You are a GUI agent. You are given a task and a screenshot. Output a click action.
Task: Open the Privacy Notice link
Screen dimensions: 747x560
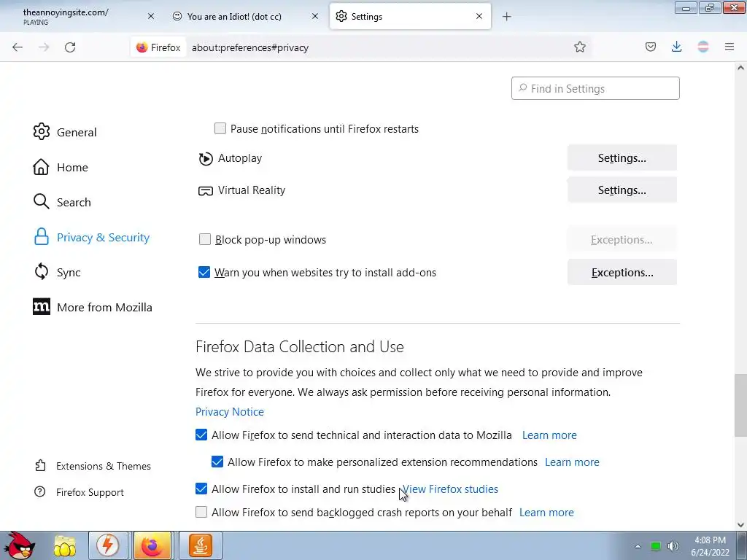tap(230, 412)
